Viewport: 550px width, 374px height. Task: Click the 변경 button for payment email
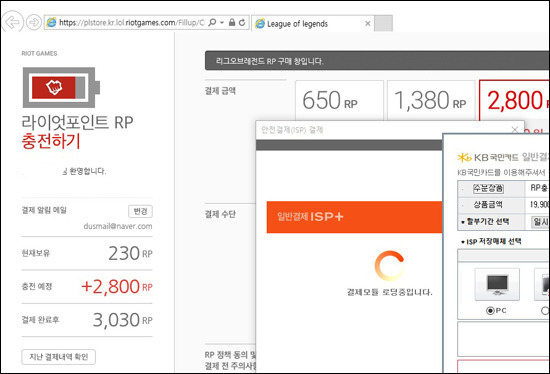coord(140,211)
